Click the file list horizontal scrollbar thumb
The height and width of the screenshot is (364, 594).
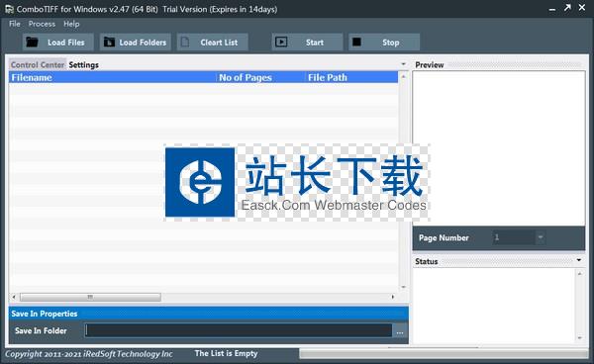[90, 297]
